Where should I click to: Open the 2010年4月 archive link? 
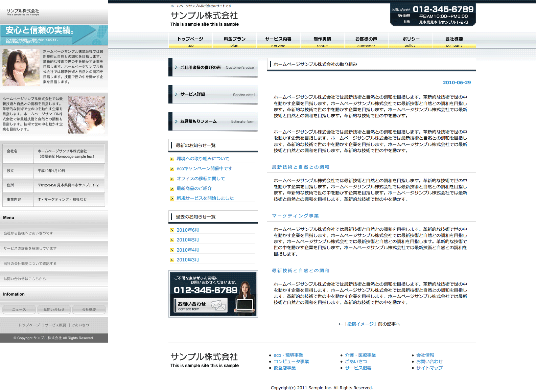[188, 250]
